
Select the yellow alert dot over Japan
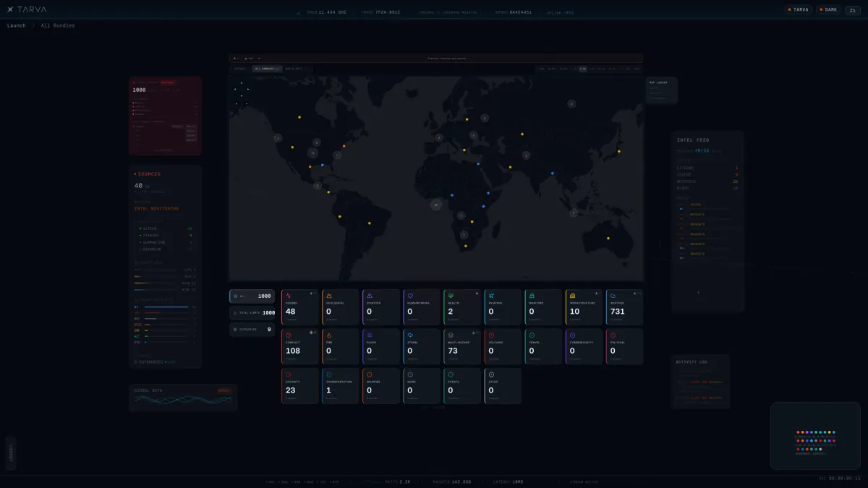pos(618,151)
